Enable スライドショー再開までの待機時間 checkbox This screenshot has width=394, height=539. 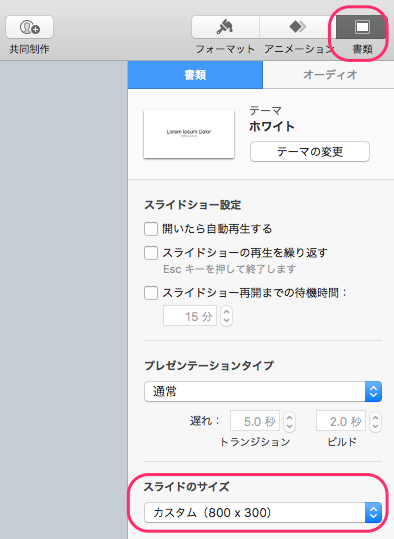pos(151,293)
